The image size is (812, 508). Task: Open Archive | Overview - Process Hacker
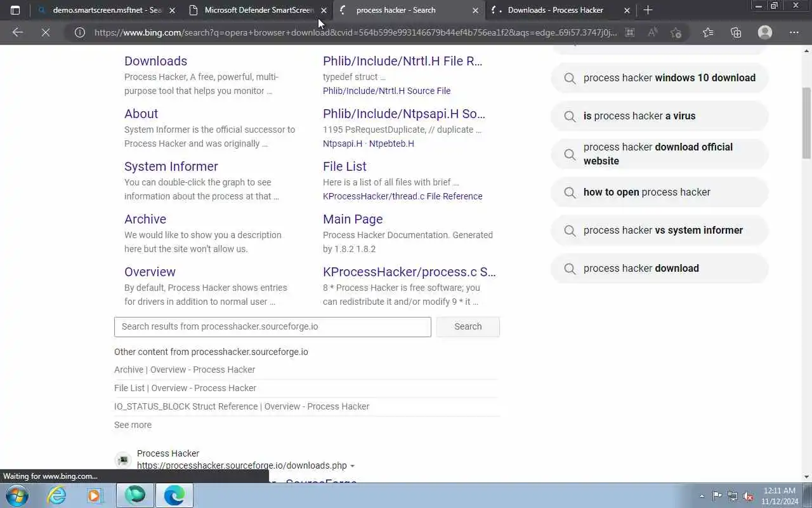185,370
